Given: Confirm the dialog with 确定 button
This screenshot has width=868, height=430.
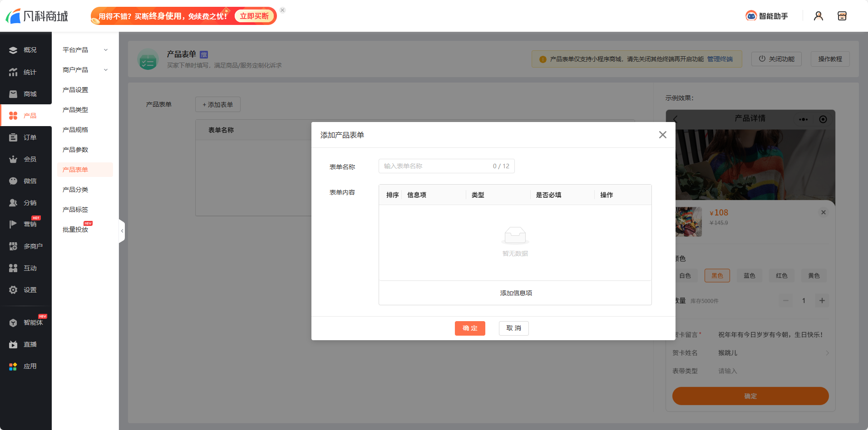Looking at the screenshot, I should 470,328.
